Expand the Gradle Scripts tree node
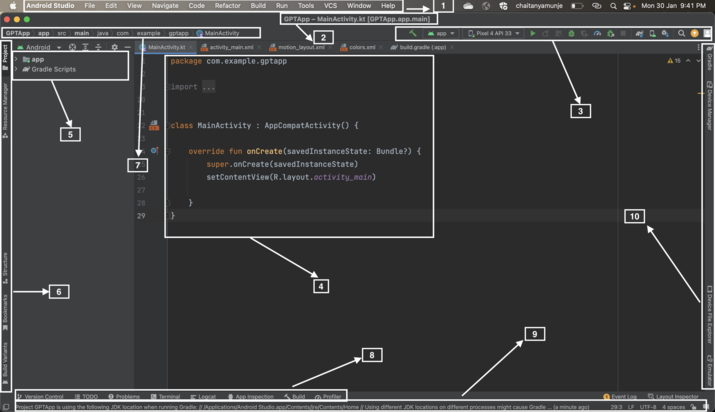Image resolution: width=715 pixels, height=412 pixels. tap(15, 70)
